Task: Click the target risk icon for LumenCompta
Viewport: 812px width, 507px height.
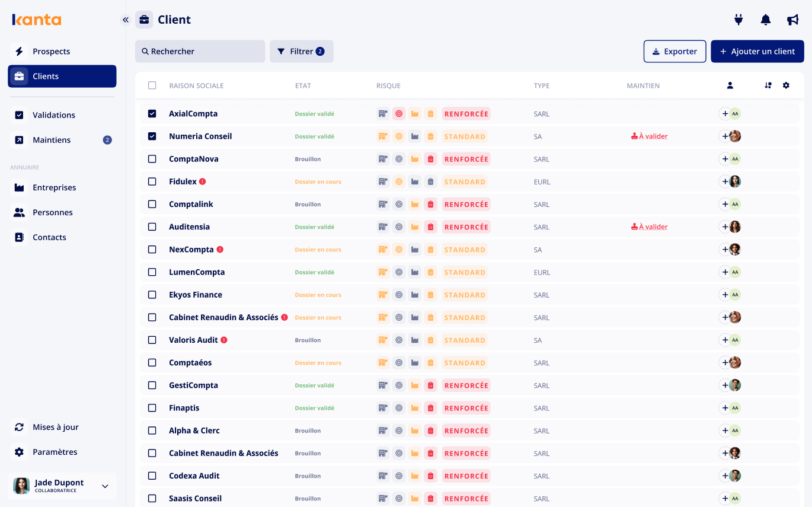Action: point(399,272)
